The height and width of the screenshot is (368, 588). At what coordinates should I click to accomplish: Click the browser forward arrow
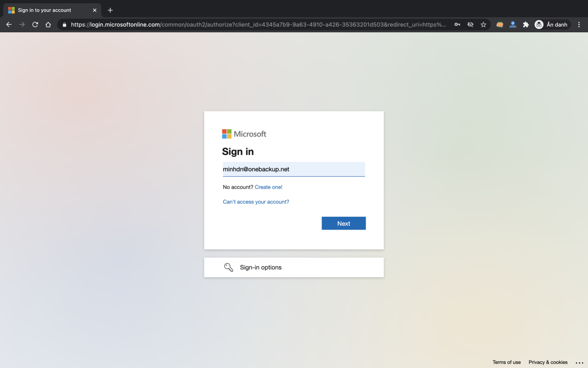pyautogui.click(x=22, y=24)
